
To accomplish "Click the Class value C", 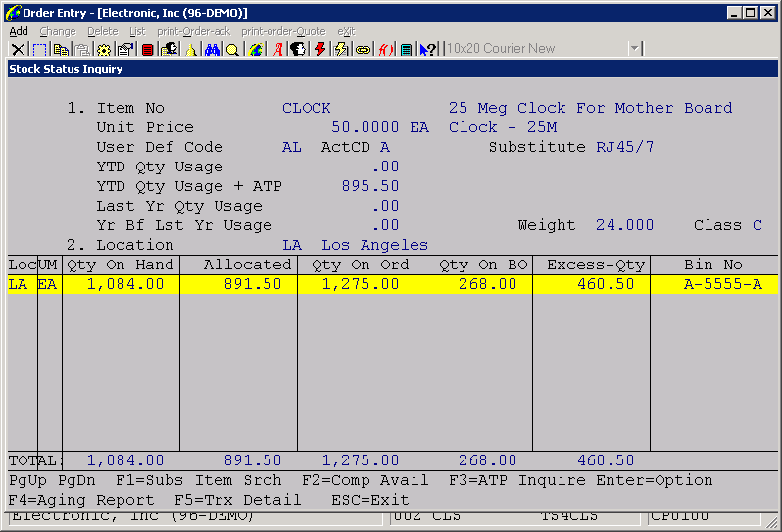I will [x=758, y=225].
